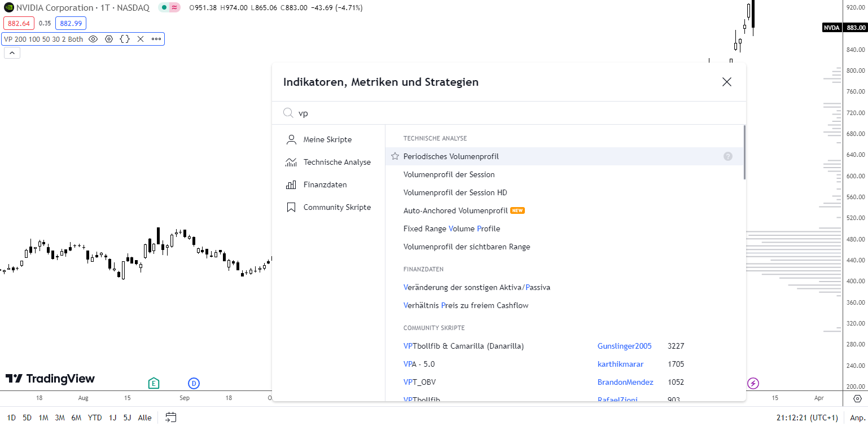Click the blue buy price 882.99
868x426 pixels.
click(71, 23)
